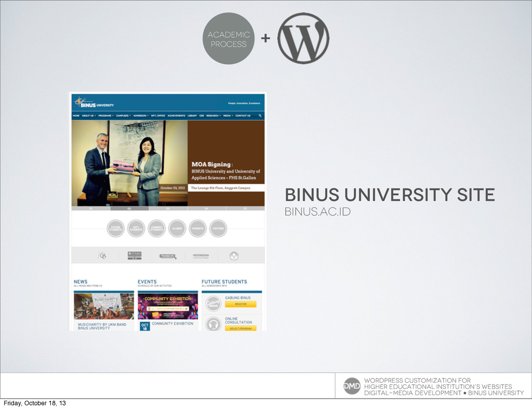The image size is (532, 409).
Task: Expand the Media menu dropdown
Action: (x=228, y=116)
